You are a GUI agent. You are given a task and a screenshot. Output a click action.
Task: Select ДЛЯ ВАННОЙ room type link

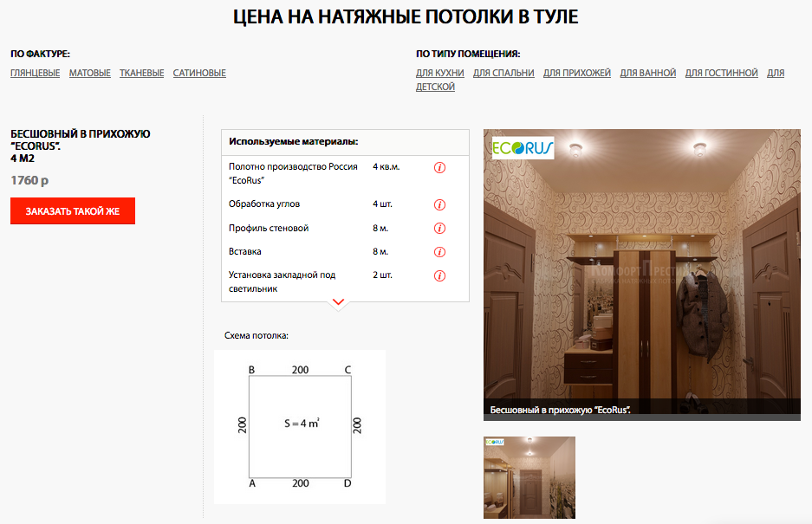(648, 73)
